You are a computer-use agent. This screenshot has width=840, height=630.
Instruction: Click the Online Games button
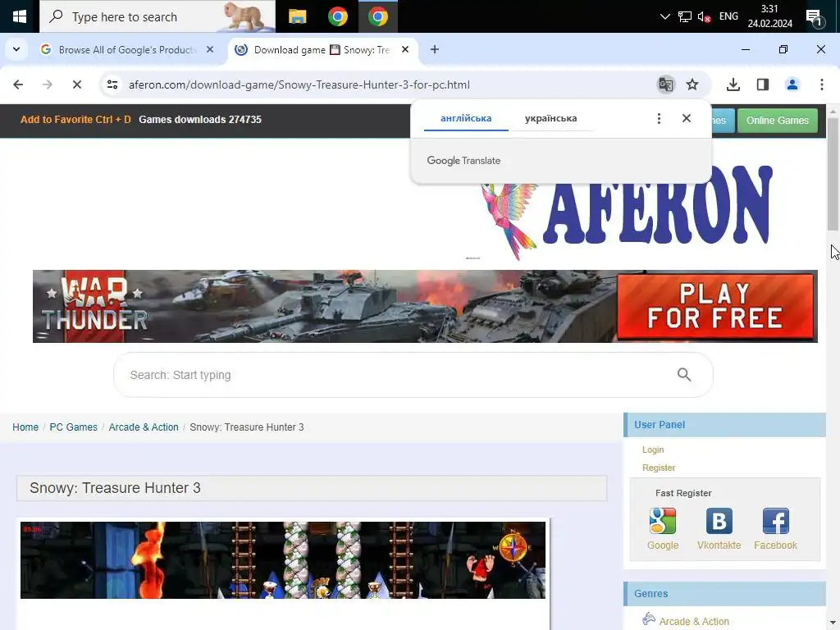tap(778, 121)
